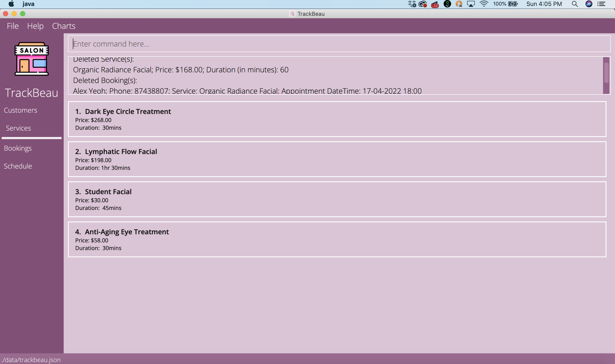Click the Siri icon in menu bar

pos(589,4)
